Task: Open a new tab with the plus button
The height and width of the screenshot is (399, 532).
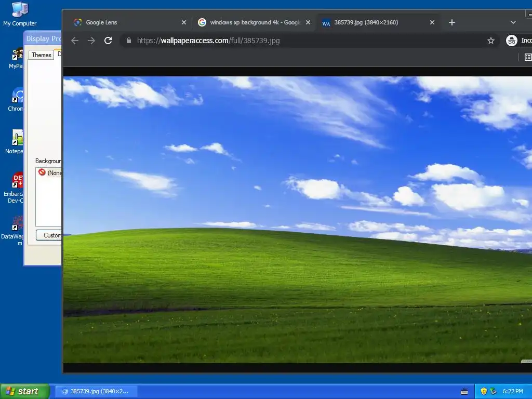Action: [451, 22]
